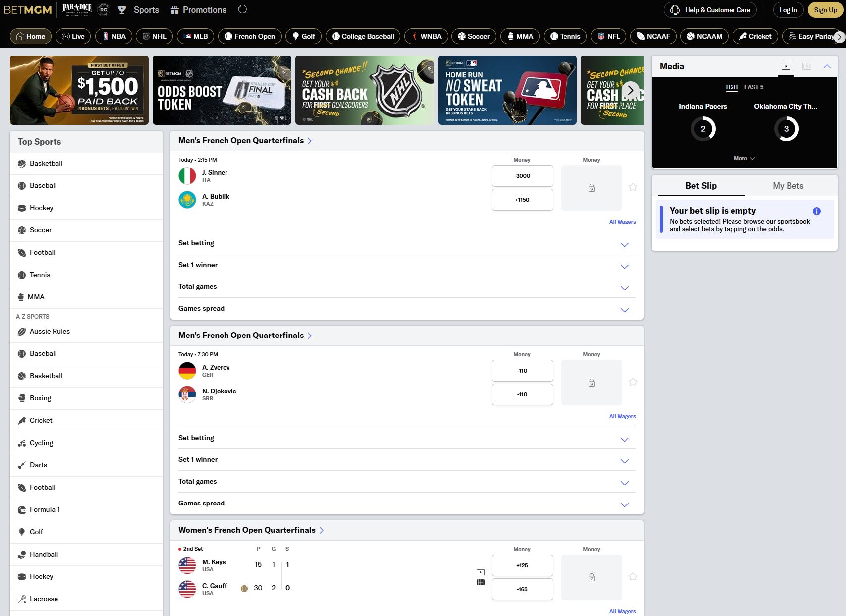846x616 pixels.
Task: Click the Sign Up button
Action: pos(825,9)
